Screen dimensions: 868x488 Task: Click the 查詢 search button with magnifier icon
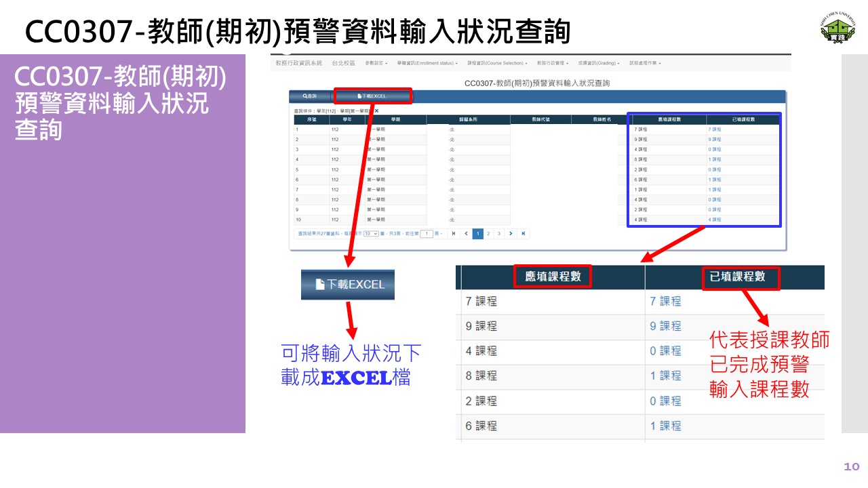pos(311,96)
